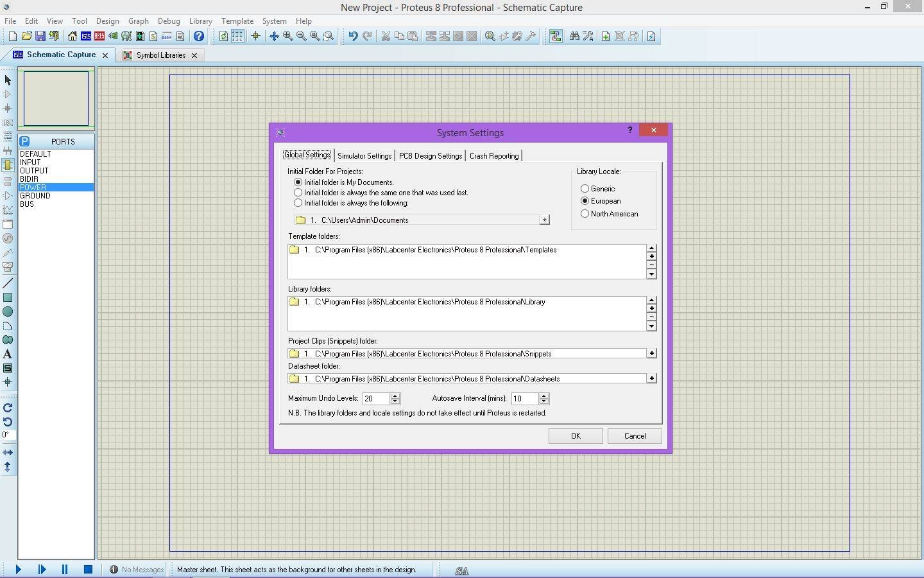Click the Zoom In magnifier icon
924x578 pixels.
(287, 37)
